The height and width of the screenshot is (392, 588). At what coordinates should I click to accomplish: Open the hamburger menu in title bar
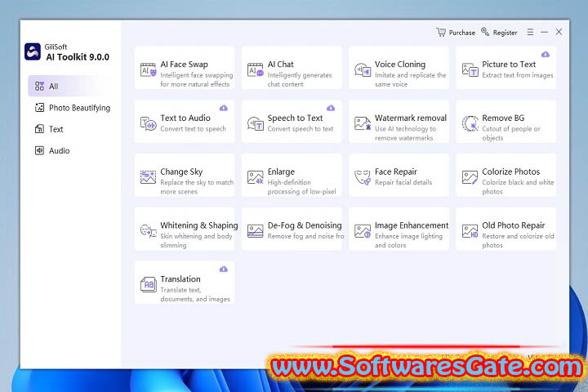[530, 33]
